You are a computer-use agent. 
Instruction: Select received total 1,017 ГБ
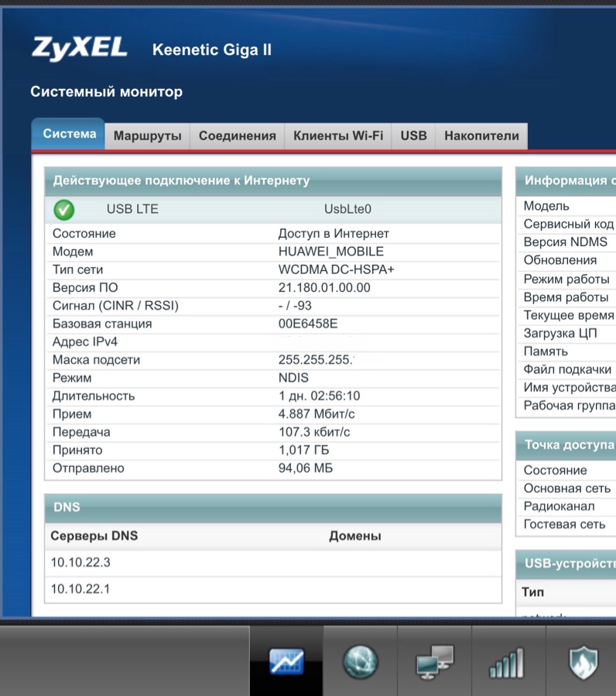[303, 450]
